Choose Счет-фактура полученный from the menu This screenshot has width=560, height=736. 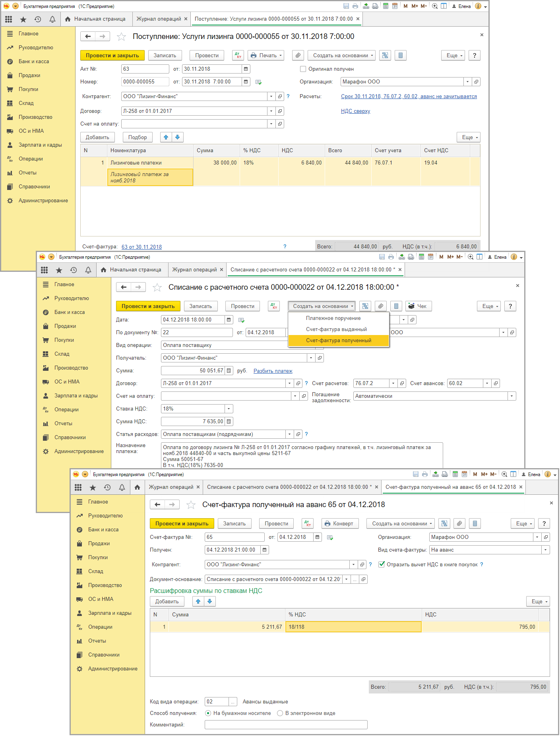(339, 341)
